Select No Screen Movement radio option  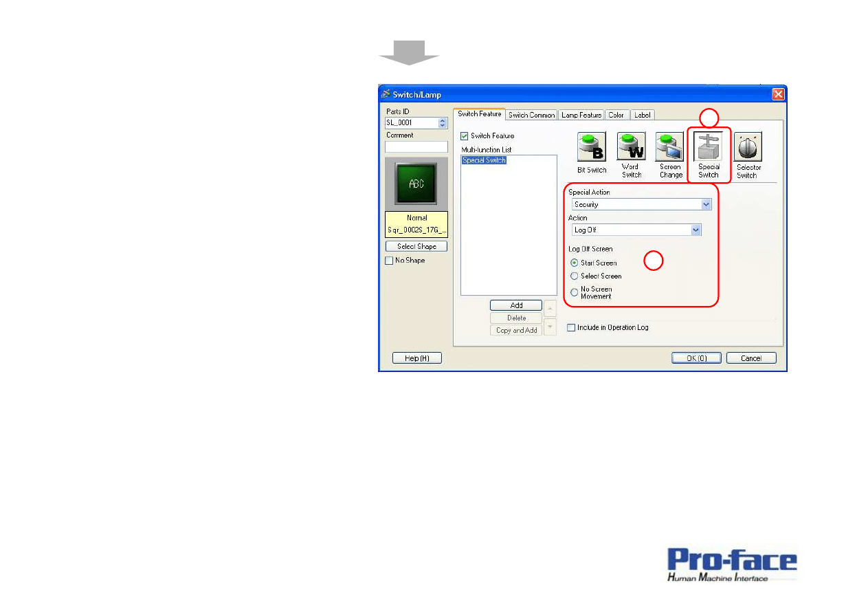[575, 292]
